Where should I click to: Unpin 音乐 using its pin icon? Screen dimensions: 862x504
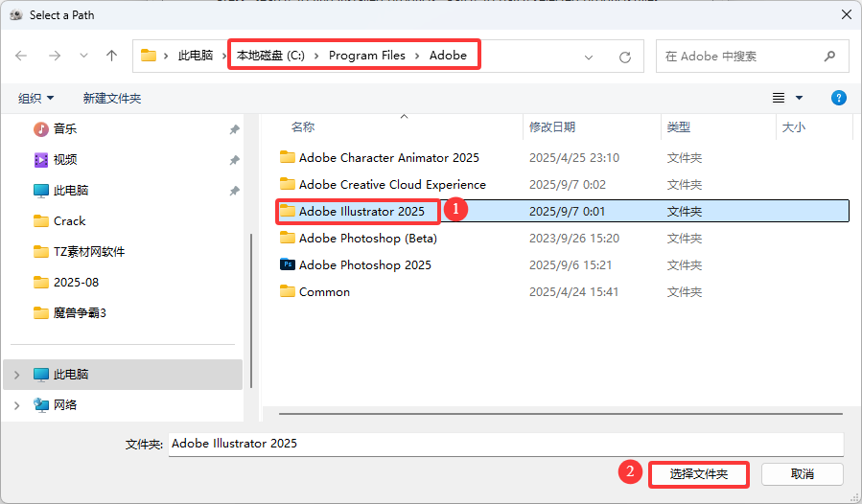(235, 129)
